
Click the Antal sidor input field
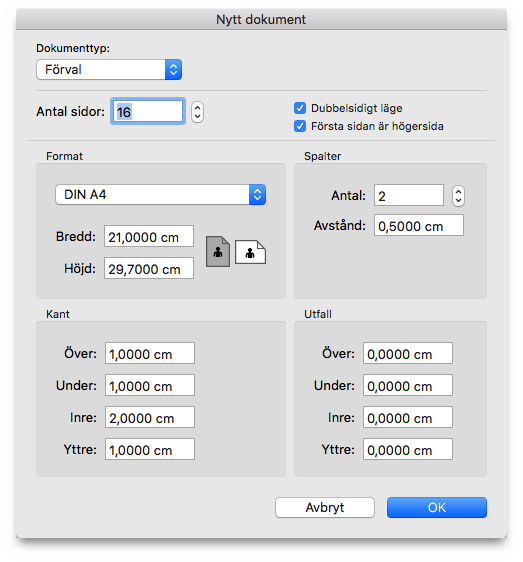(148, 111)
